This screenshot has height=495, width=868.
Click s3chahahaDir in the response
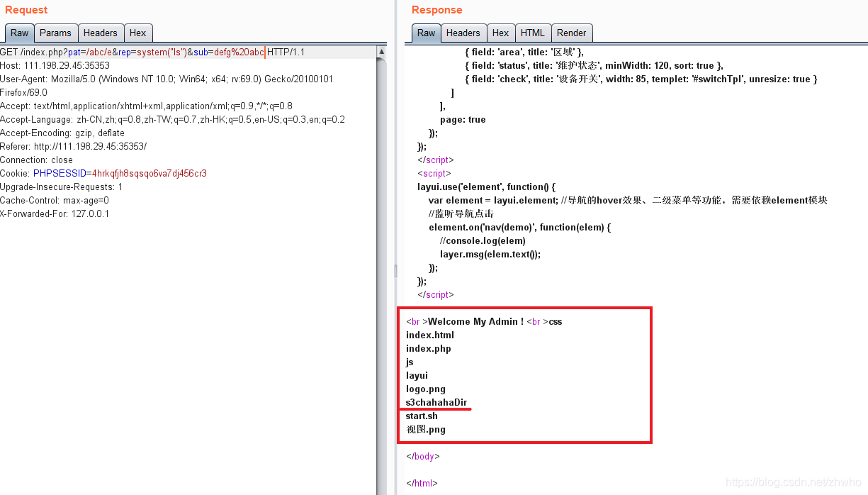(436, 402)
